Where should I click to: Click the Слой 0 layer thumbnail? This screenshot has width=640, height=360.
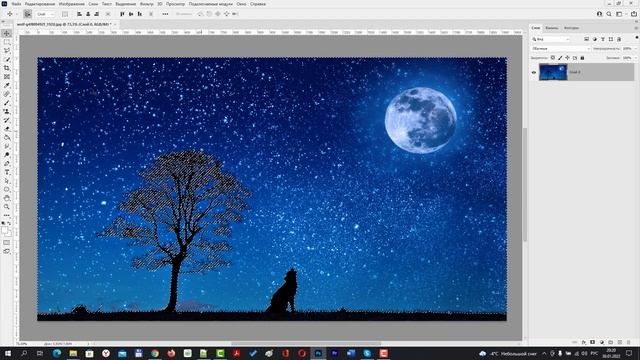[553, 72]
